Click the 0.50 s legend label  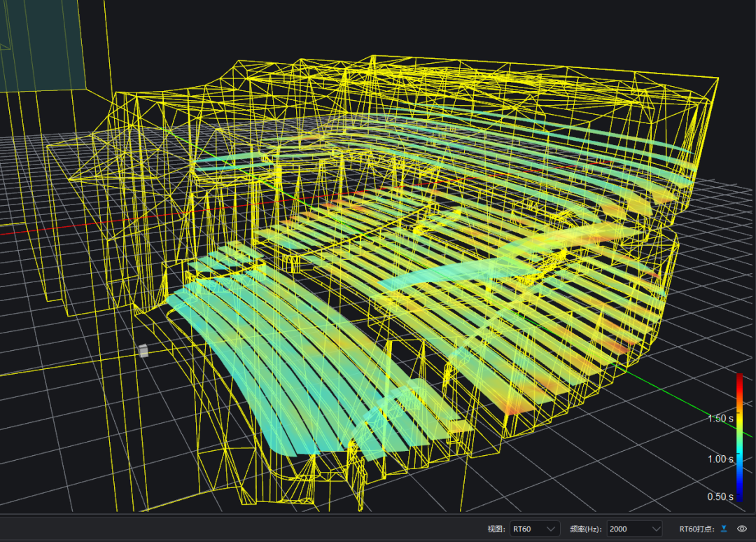tap(720, 496)
